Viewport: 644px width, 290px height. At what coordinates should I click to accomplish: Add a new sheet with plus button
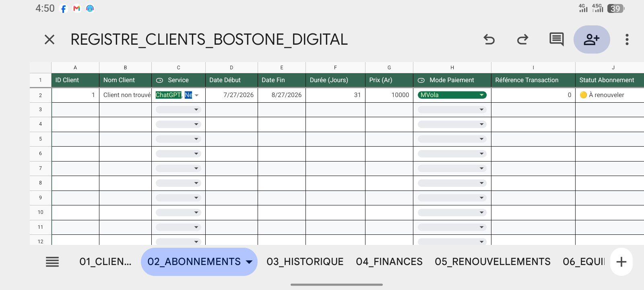[621, 262]
